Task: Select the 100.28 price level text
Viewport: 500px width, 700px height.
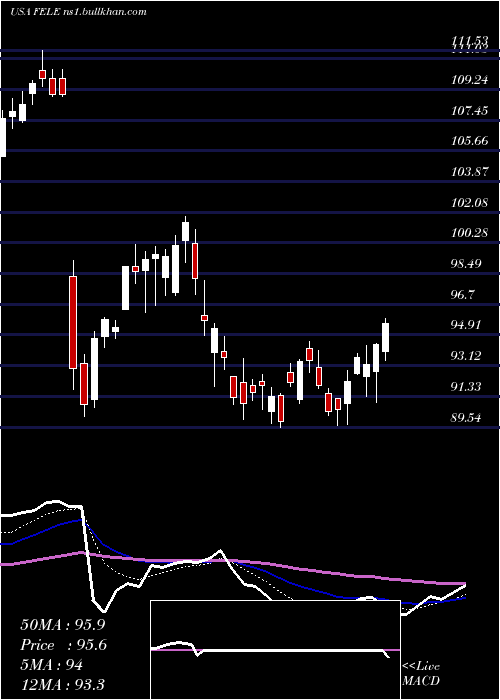Action: (470, 233)
